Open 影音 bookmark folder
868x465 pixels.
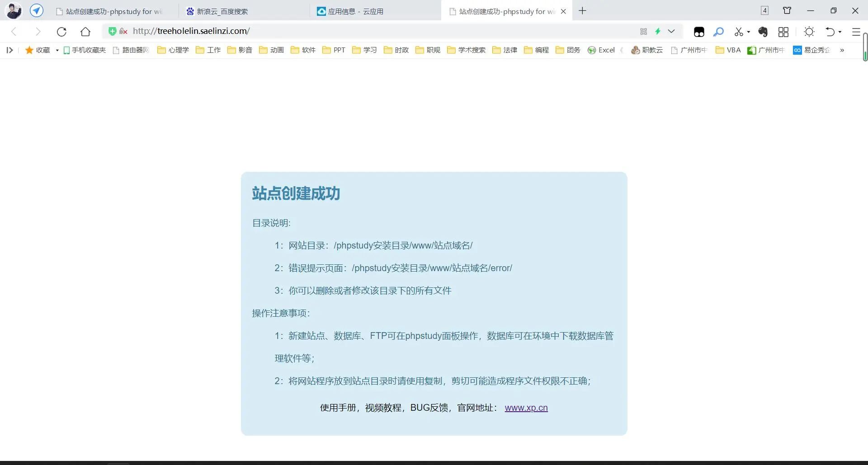(x=240, y=50)
